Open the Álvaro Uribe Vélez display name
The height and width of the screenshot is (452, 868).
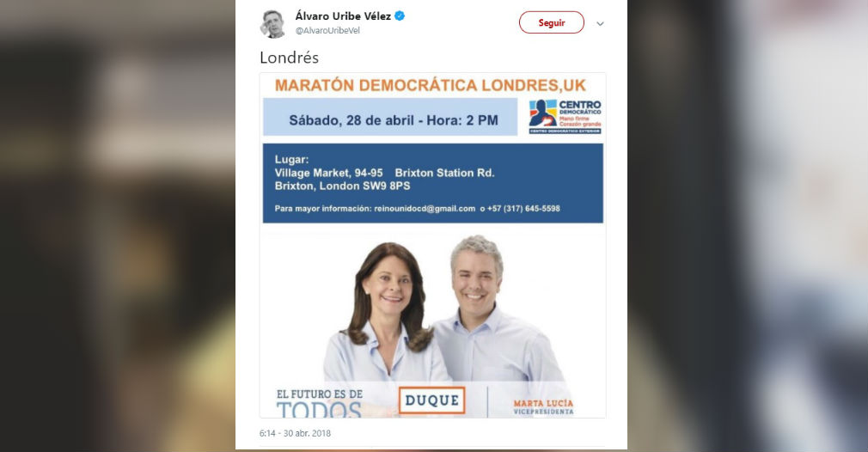click(343, 16)
